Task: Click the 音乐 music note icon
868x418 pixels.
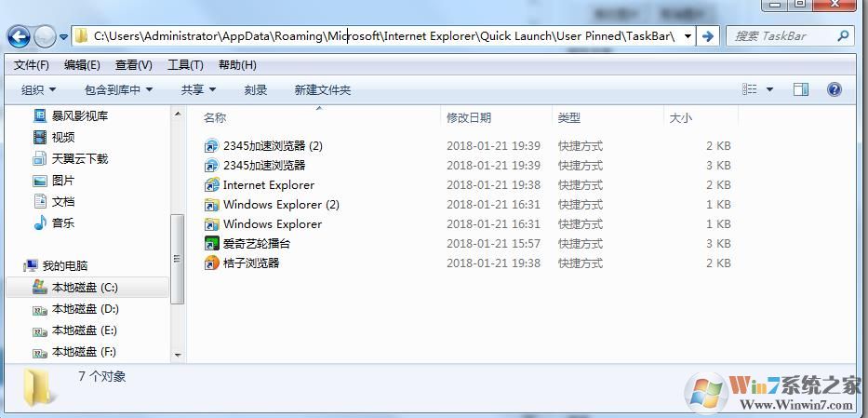Action: click(x=40, y=223)
